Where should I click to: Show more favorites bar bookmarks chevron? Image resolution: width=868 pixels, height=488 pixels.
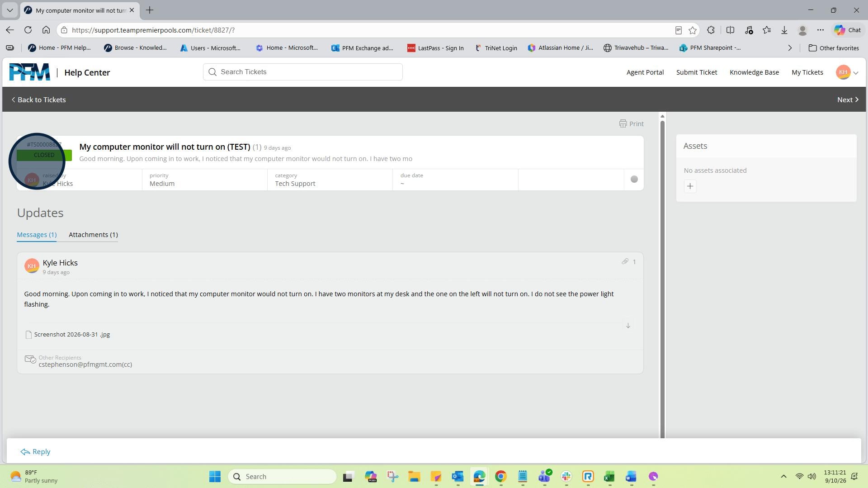[790, 48]
